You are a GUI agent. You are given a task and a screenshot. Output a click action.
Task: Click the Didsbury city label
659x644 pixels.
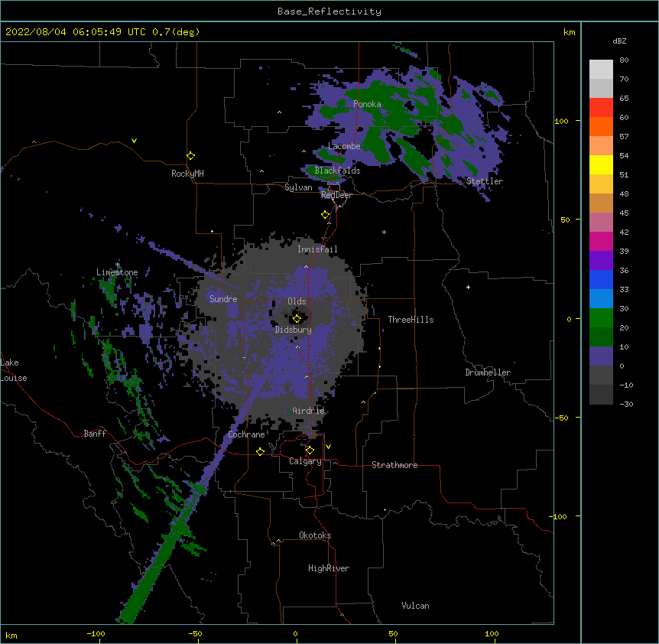(x=294, y=330)
